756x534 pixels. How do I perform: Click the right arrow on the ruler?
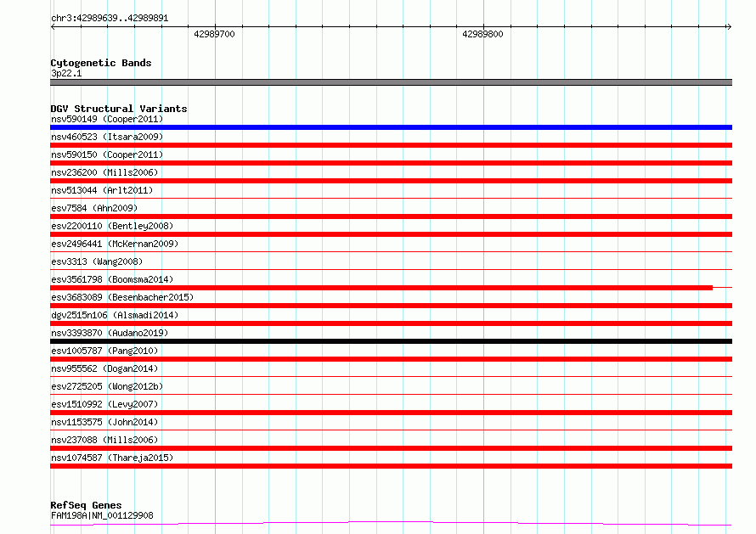[x=729, y=27]
